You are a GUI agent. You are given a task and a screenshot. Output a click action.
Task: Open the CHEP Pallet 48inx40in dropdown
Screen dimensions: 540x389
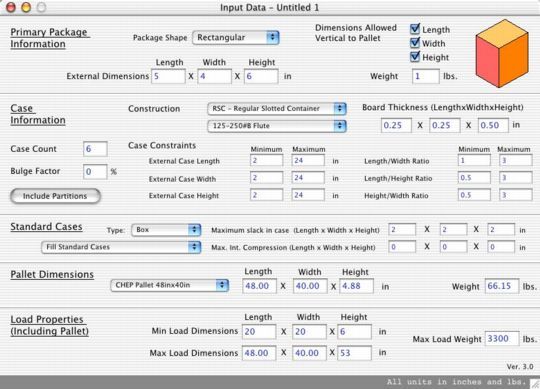(x=169, y=285)
